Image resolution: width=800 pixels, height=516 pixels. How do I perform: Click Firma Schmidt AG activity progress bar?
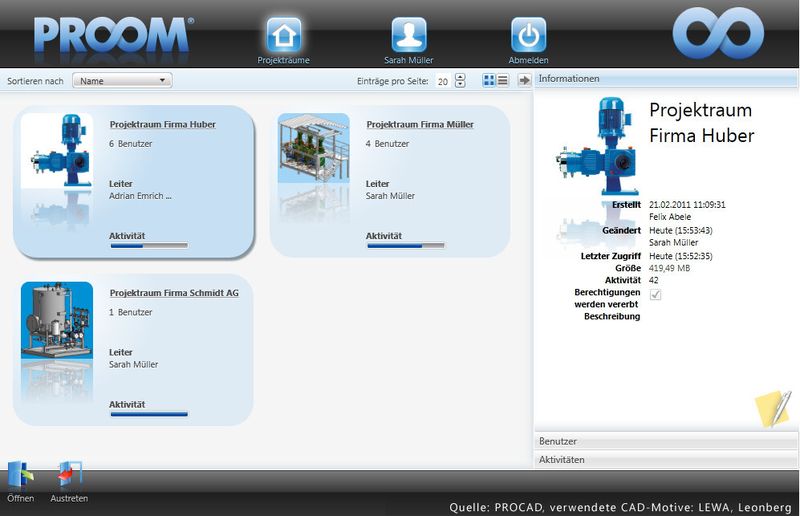[149, 414]
